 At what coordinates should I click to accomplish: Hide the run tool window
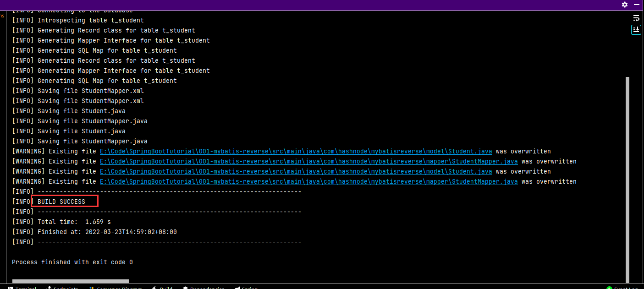coord(637,4)
